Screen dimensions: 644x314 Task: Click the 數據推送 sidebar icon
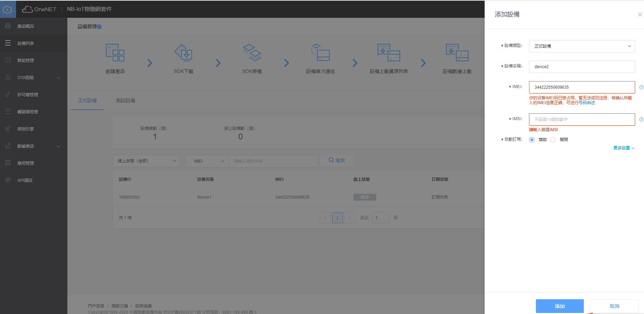coord(8,146)
